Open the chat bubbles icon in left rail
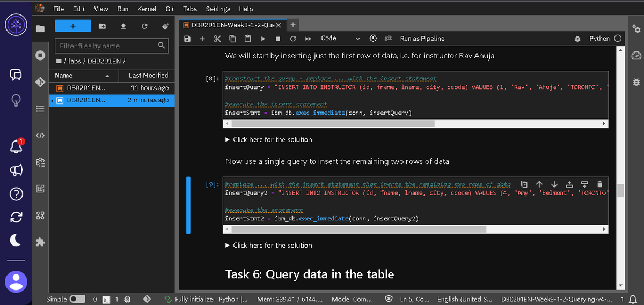This screenshot has height=305, width=644. [x=16, y=76]
